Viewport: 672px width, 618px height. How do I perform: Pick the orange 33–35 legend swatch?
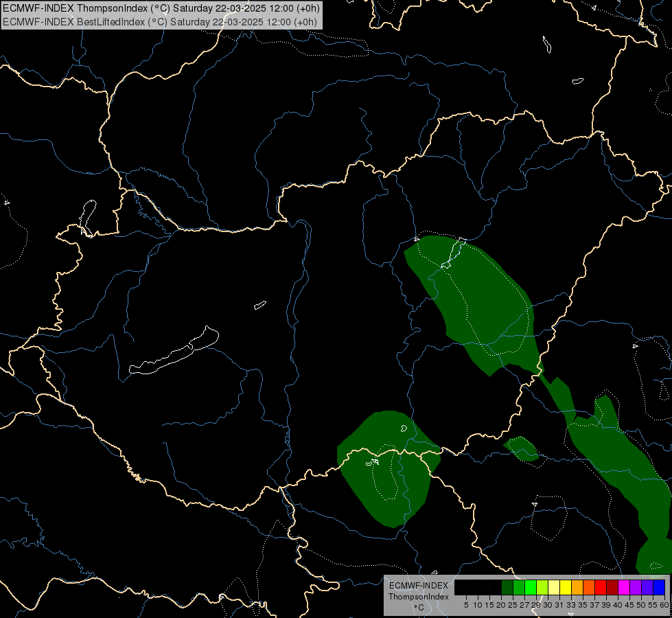coord(577,587)
